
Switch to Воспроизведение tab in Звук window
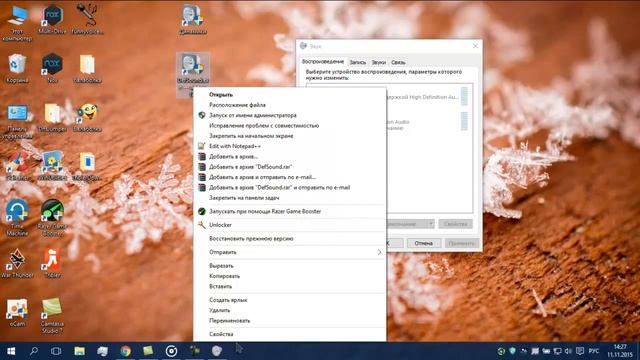click(323, 62)
